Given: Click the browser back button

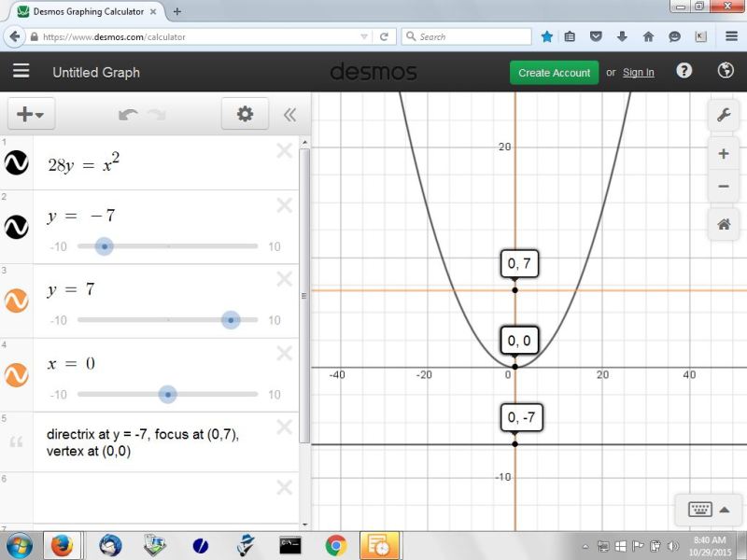Looking at the screenshot, I should (x=14, y=36).
